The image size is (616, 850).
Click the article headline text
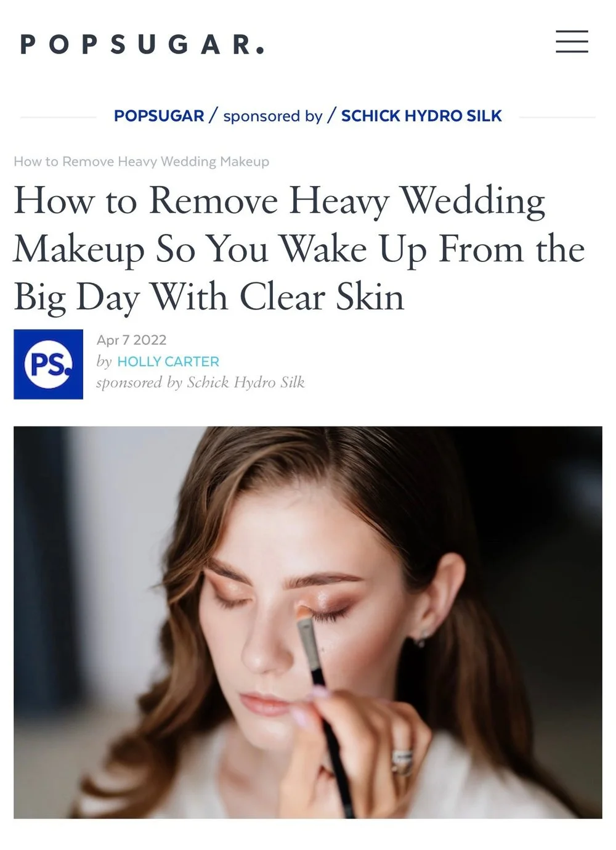(x=299, y=249)
